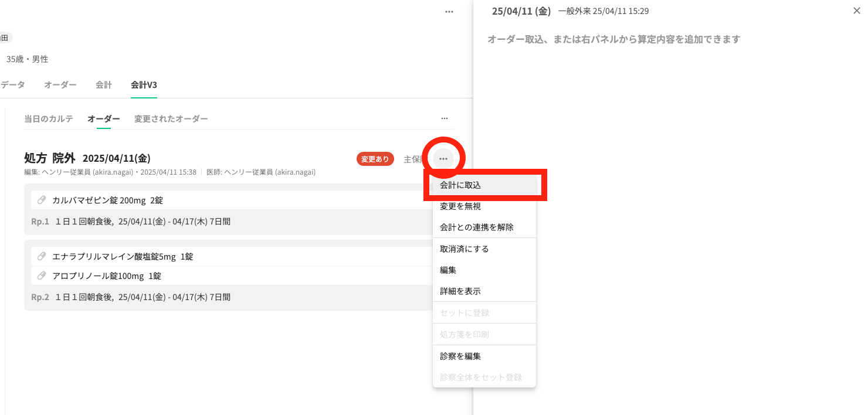Click paperclip icon beside アロプリノール錠100mg

[41, 275]
